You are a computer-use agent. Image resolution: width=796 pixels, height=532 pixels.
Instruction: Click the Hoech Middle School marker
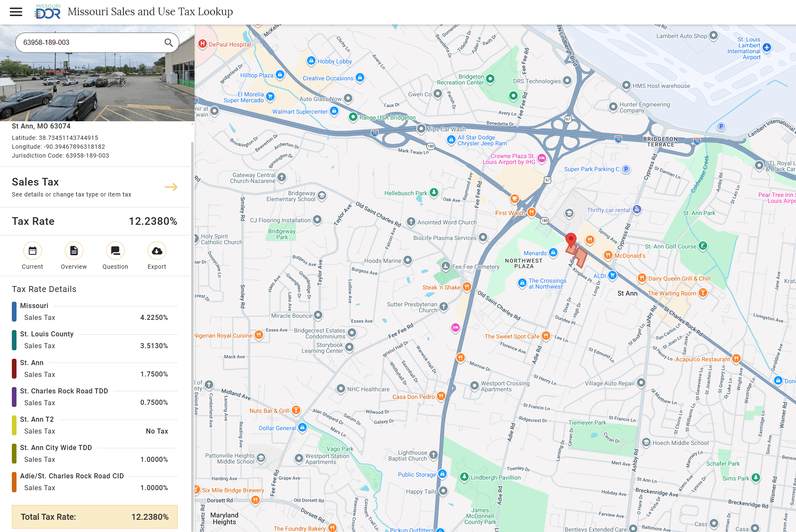click(x=646, y=442)
